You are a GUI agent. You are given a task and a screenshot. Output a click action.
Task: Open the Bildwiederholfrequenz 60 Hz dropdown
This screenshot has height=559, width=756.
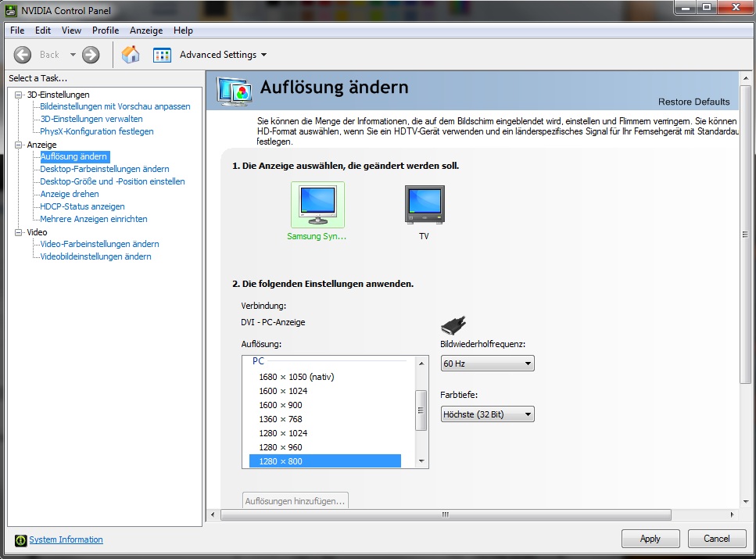click(487, 364)
